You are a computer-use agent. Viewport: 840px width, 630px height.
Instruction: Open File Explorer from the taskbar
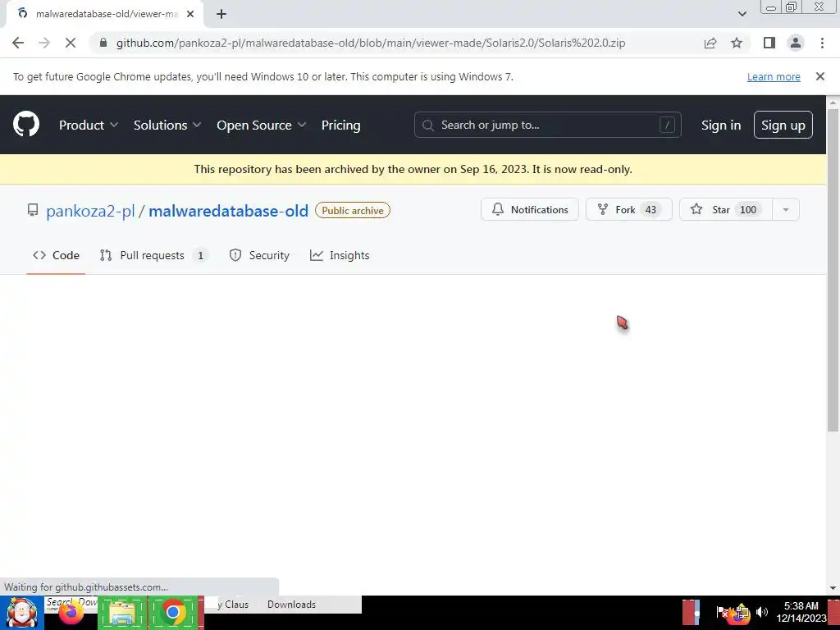click(x=122, y=613)
